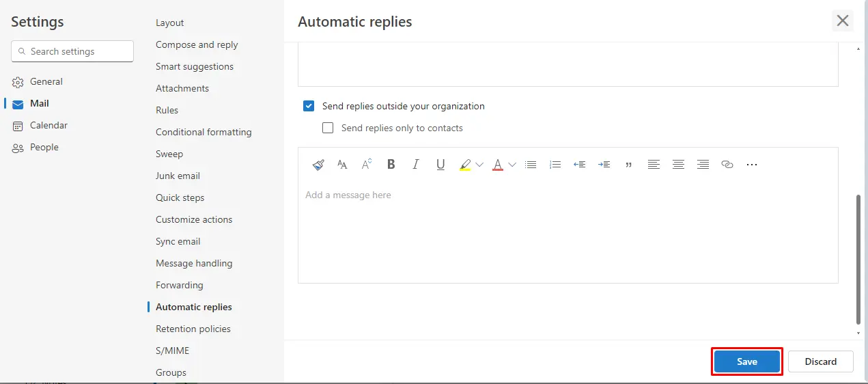The image size is (868, 384).
Task: Apply red font color
Action: pyautogui.click(x=498, y=165)
